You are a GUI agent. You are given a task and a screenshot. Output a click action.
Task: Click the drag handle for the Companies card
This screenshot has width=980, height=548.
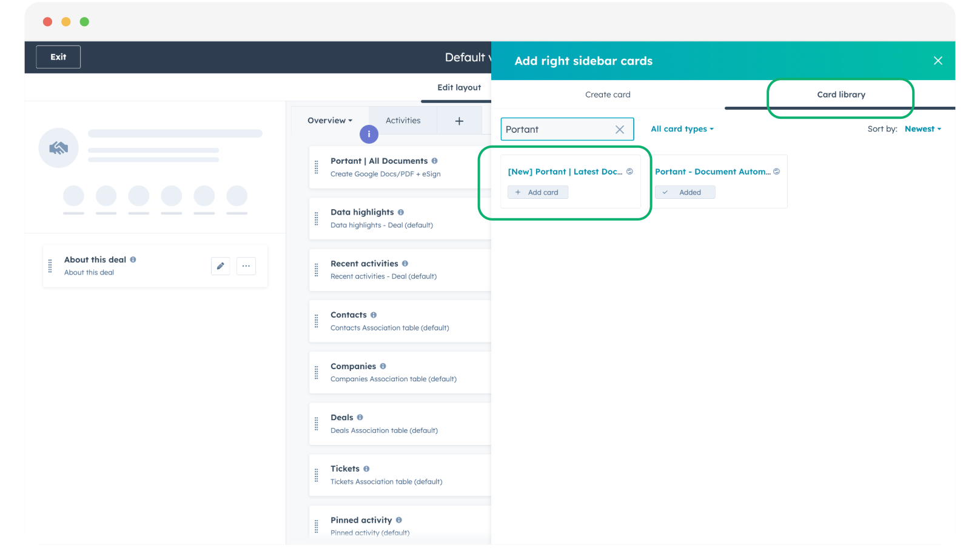point(317,373)
